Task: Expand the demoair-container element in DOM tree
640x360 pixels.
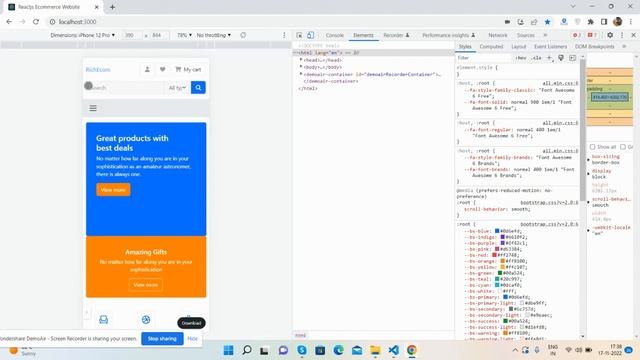Action: coord(301,74)
